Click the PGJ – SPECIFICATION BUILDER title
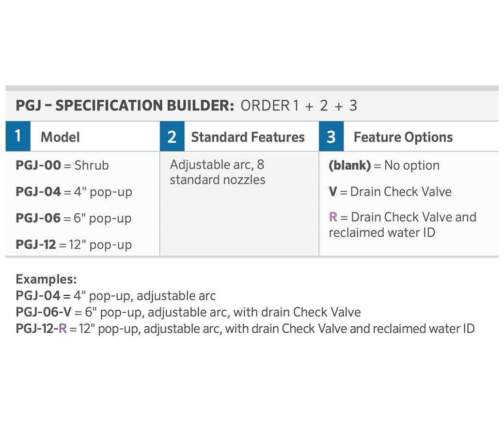Viewport: 504px width, 426px height. point(125,105)
